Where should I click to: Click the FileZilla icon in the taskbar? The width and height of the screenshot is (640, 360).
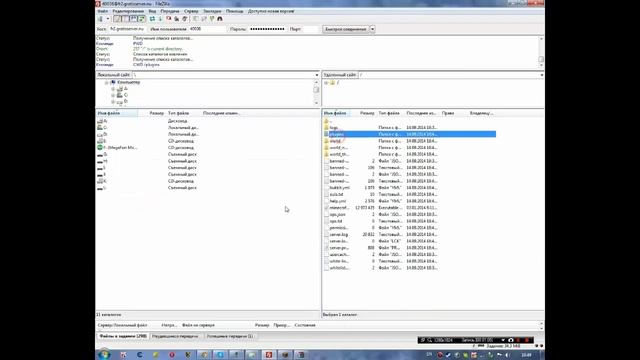pos(269,355)
